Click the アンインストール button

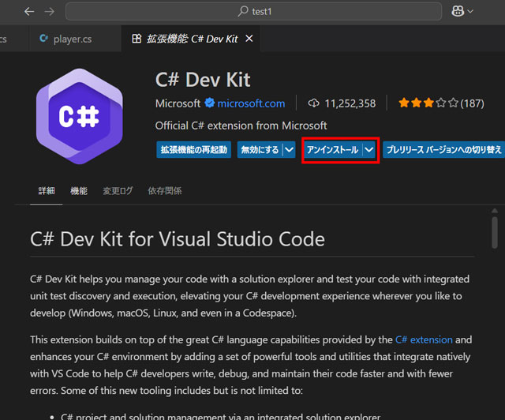(332, 149)
